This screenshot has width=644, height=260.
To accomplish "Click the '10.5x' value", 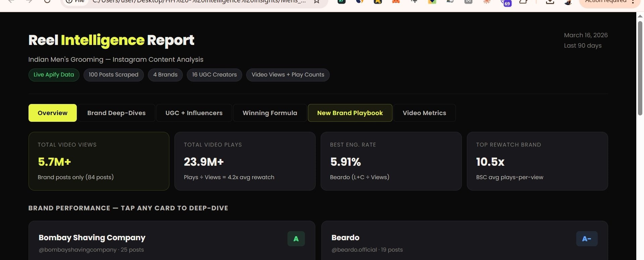I will click(490, 162).
